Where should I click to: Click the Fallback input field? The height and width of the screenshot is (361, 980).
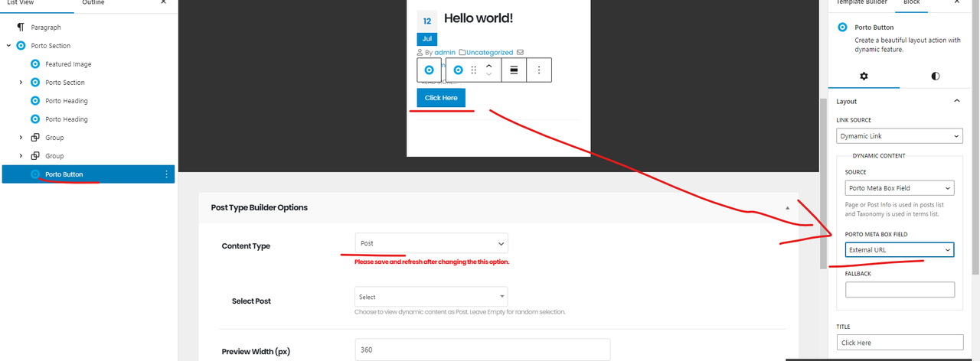[900, 290]
